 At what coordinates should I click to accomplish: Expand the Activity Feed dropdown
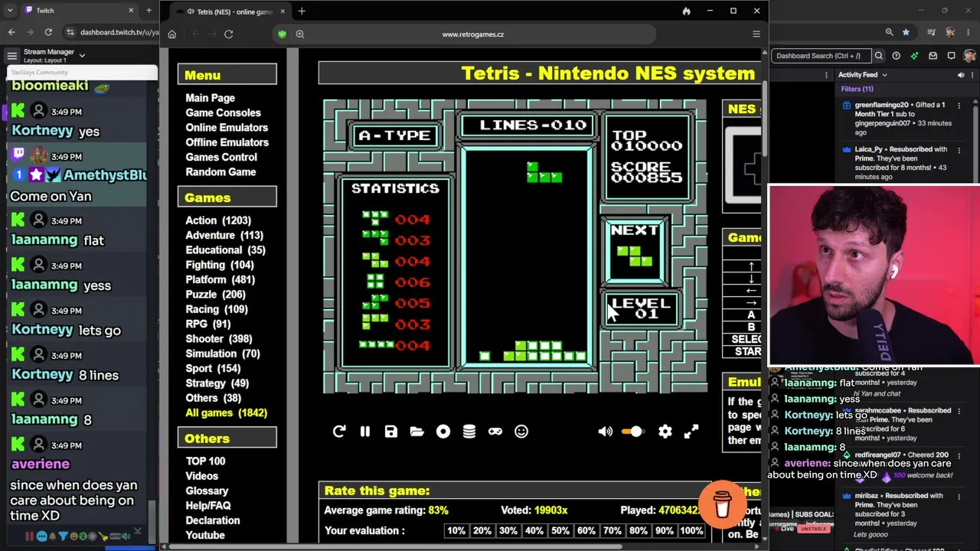pos(884,75)
